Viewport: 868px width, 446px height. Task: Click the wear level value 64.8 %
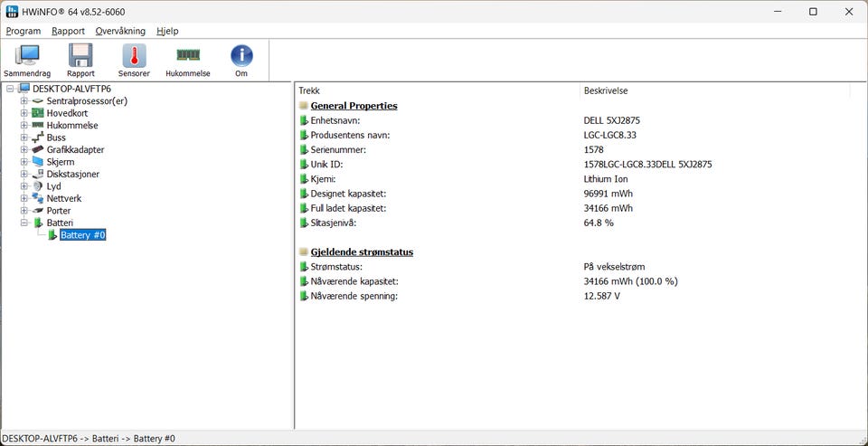click(599, 223)
